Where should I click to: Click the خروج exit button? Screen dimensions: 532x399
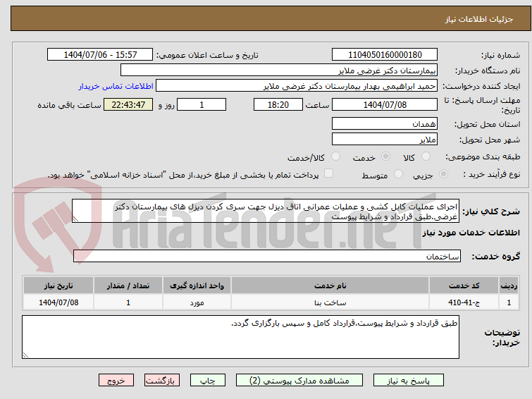(116, 381)
